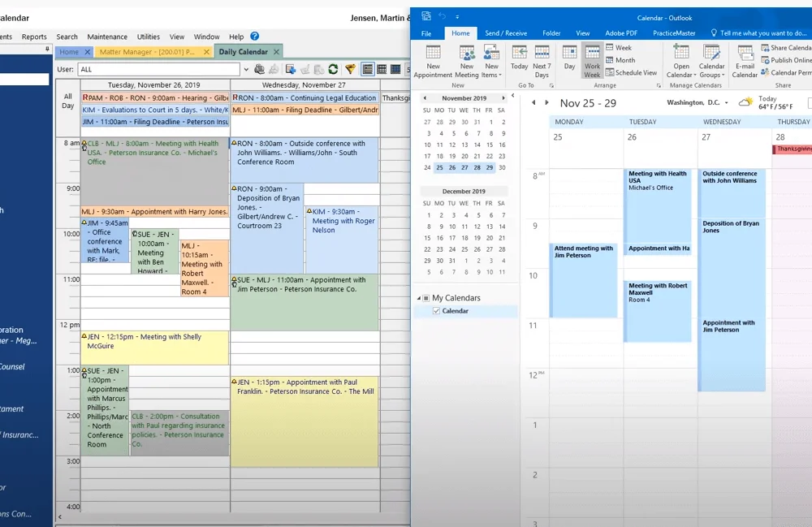Screen dimensions: 812x527
Task: Go to previous month in mini calendar
Action: [425, 97]
